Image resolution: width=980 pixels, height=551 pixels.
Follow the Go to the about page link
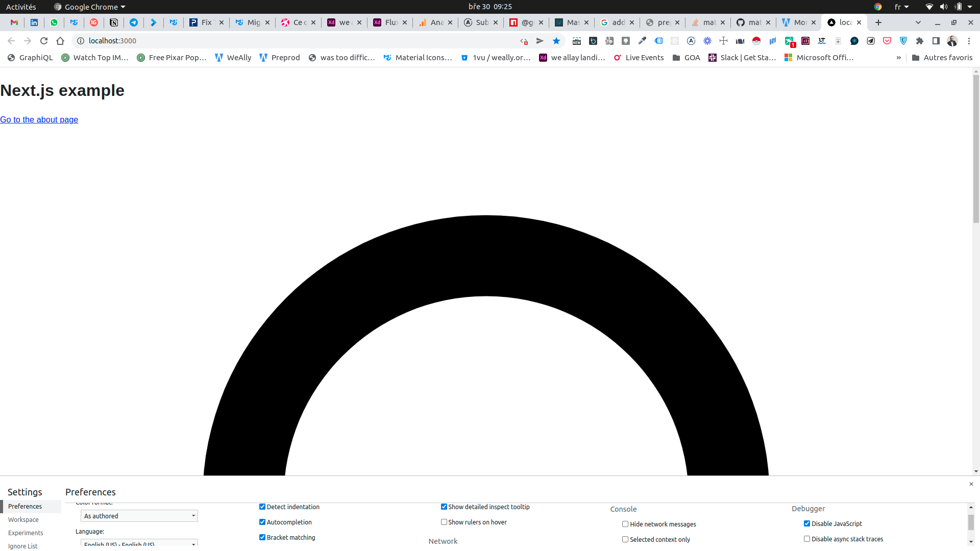(39, 119)
